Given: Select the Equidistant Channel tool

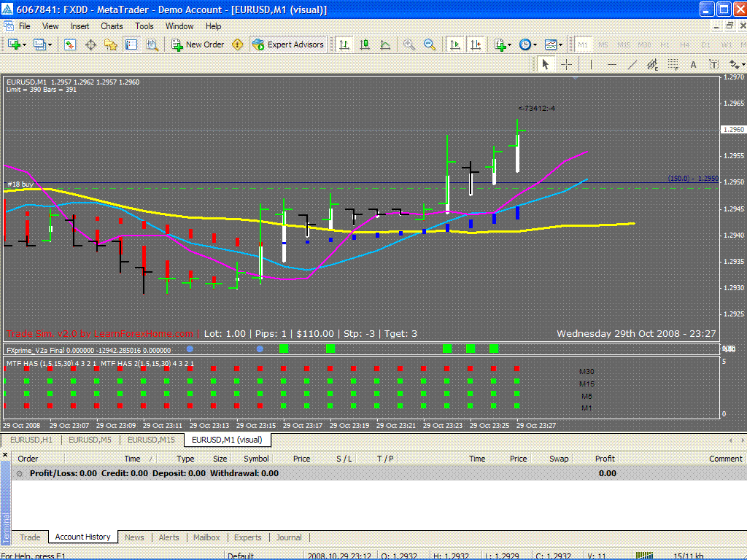Looking at the screenshot, I should [x=652, y=64].
